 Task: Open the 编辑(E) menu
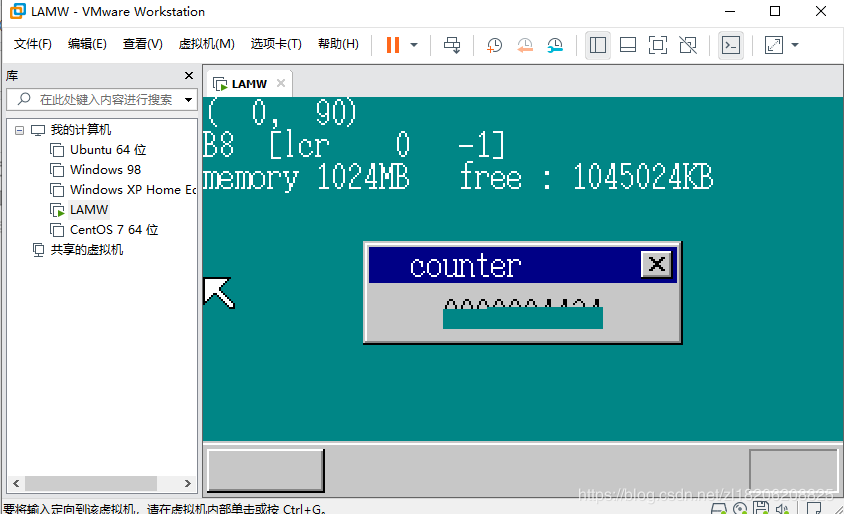click(x=87, y=44)
